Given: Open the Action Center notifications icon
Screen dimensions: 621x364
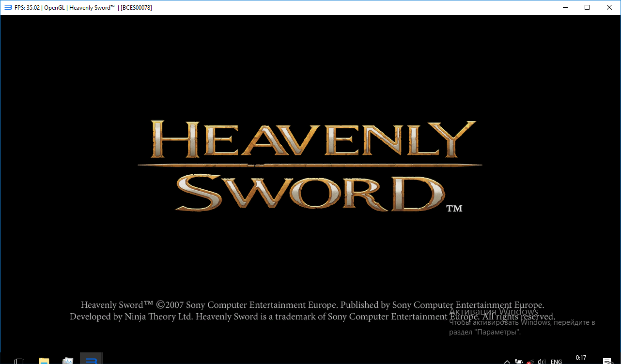Looking at the screenshot, I should click(606, 361).
